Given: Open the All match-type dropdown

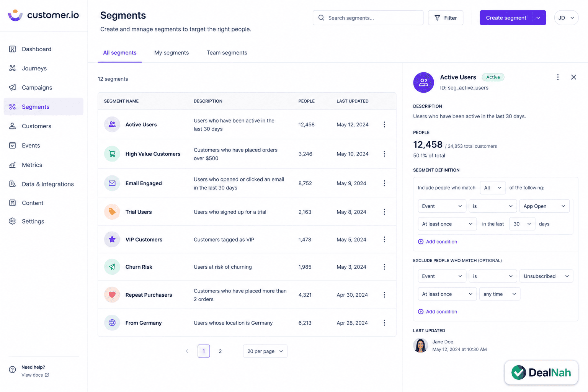Looking at the screenshot, I should pos(493,188).
